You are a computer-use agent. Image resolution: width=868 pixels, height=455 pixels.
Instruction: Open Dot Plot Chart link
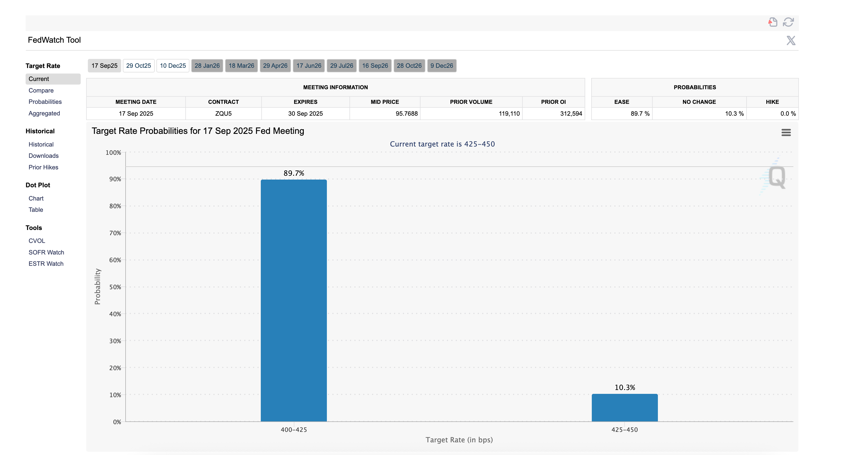(36, 199)
